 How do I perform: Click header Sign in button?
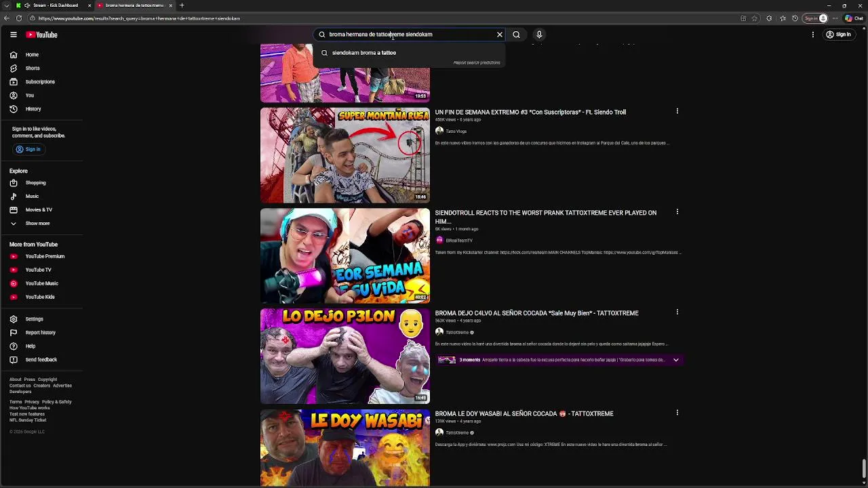pos(838,35)
